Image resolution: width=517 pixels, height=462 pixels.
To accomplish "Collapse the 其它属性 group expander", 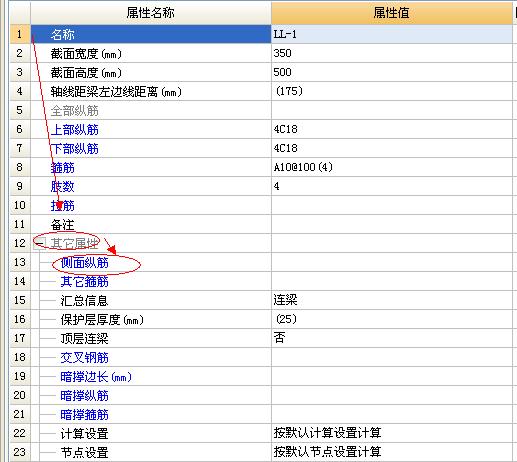I will [40, 244].
